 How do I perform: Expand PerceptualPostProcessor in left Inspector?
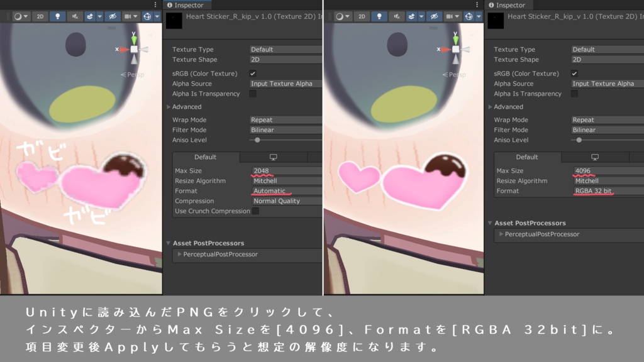tap(179, 255)
